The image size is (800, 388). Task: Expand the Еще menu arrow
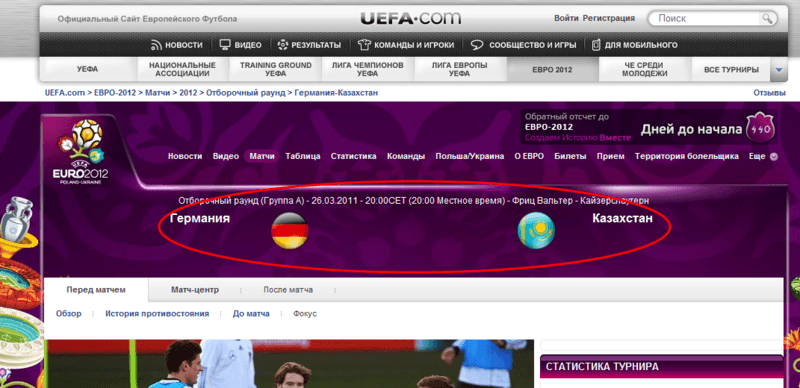[x=773, y=157]
